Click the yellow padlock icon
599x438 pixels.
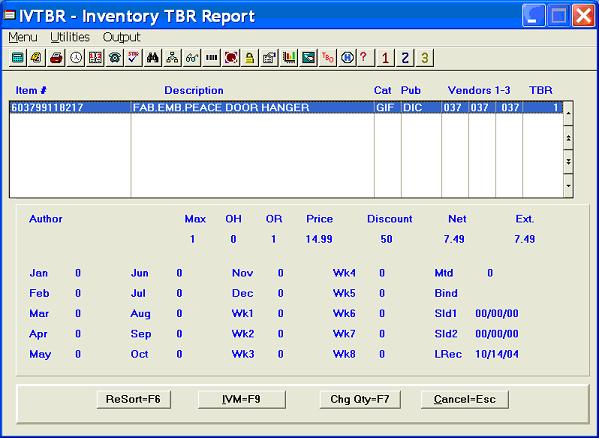250,58
